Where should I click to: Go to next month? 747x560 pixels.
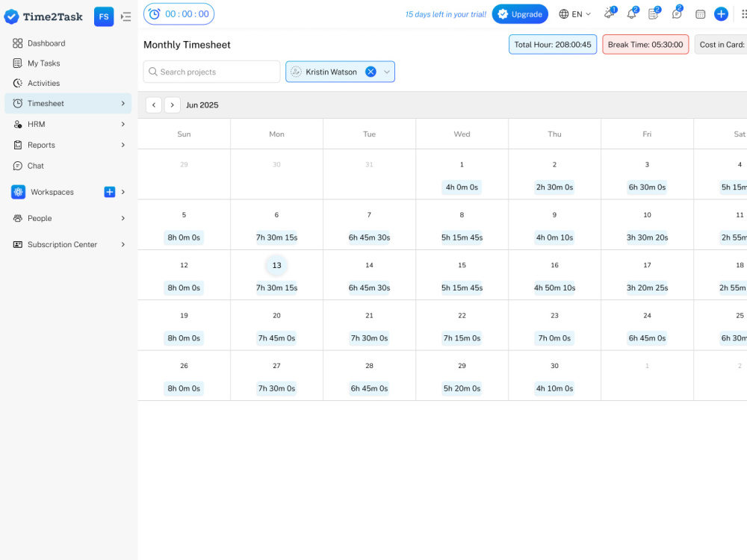click(173, 105)
